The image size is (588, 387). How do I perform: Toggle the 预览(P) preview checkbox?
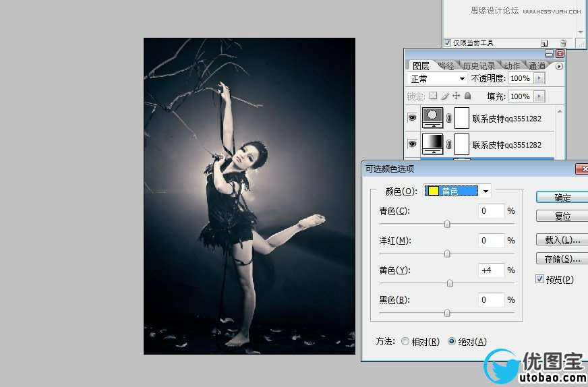tap(539, 279)
